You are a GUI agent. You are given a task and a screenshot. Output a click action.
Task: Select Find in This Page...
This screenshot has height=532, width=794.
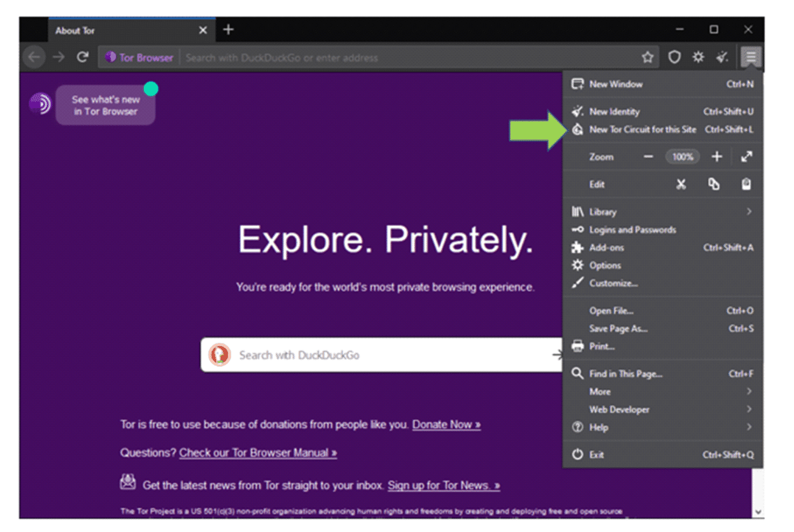(663, 374)
